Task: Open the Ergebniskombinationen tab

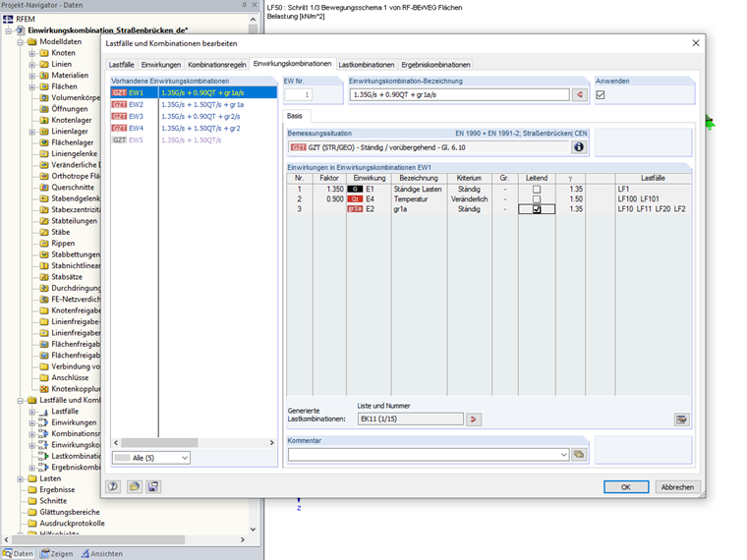Action: (x=435, y=65)
